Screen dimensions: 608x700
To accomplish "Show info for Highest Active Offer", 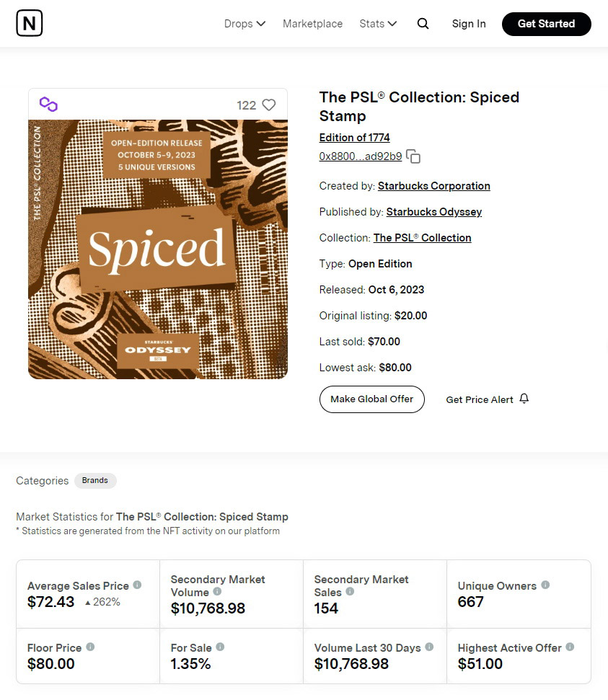I will (570, 647).
